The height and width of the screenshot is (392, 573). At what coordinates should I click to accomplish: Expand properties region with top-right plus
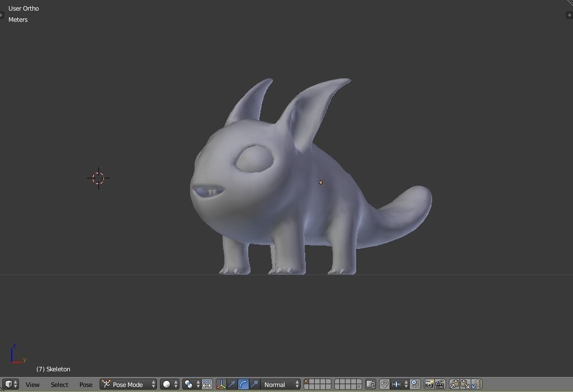tap(569, 15)
